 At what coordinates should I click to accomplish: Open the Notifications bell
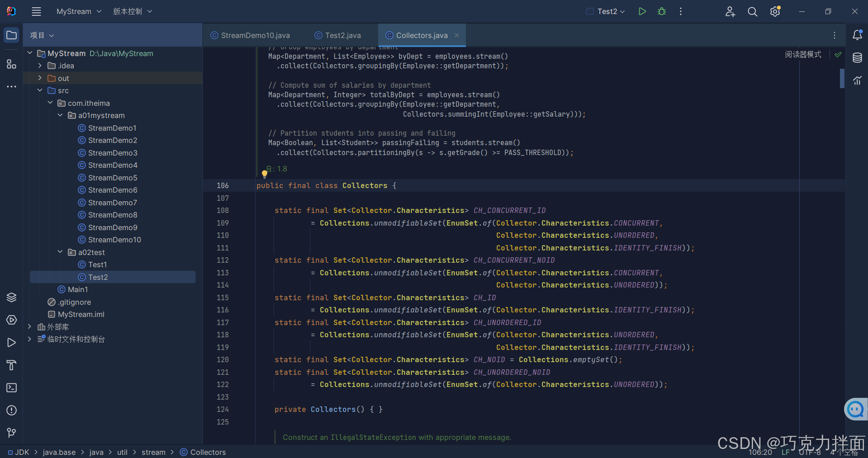click(857, 35)
